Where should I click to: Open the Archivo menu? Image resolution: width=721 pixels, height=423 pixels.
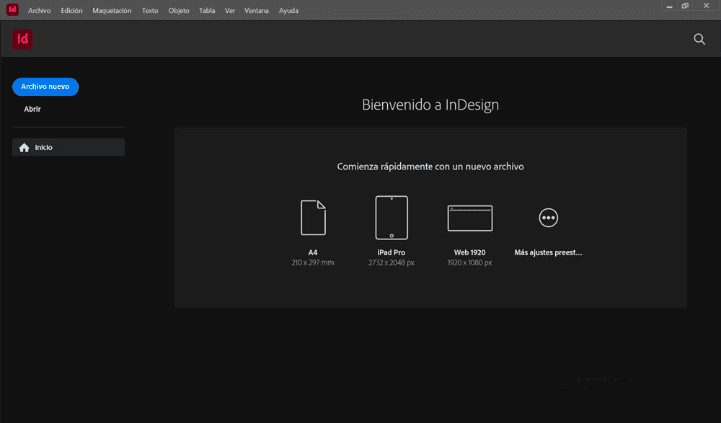pos(39,11)
